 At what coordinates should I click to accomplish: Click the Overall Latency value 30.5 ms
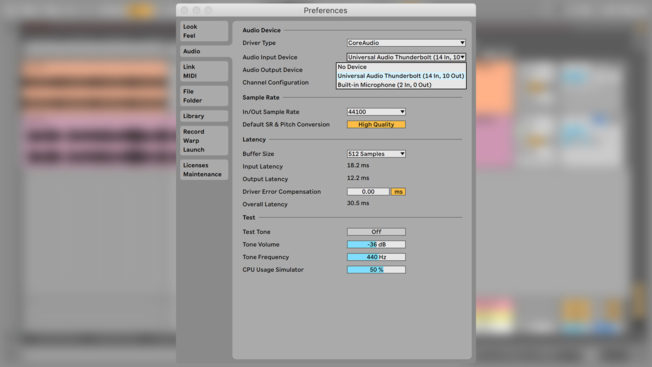[358, 203]
